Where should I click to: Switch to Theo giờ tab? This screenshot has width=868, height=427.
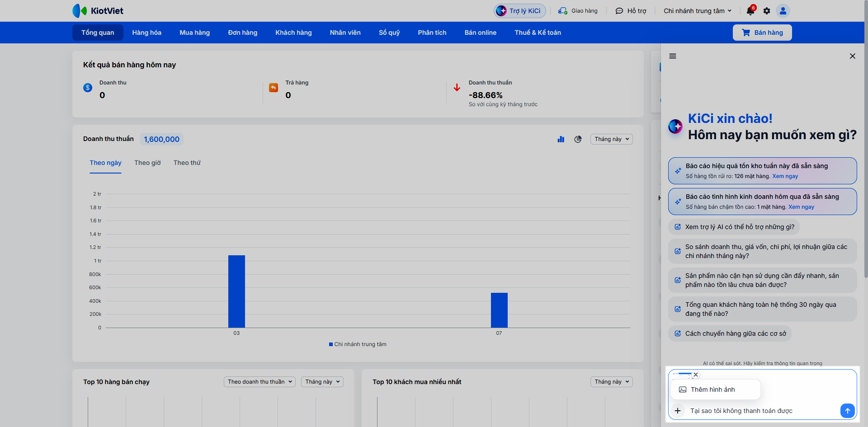pos(147,163)
